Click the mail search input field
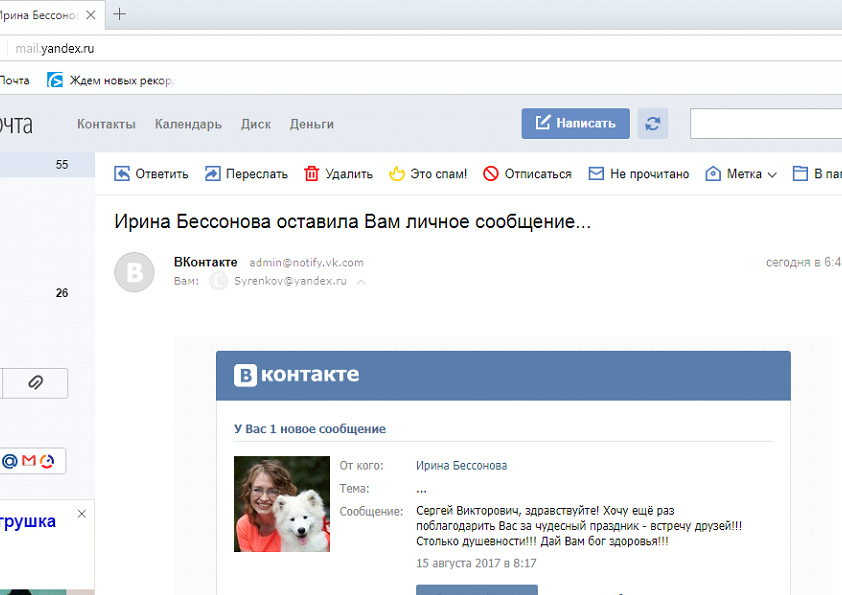842x595 pixels. click(766, 124)
